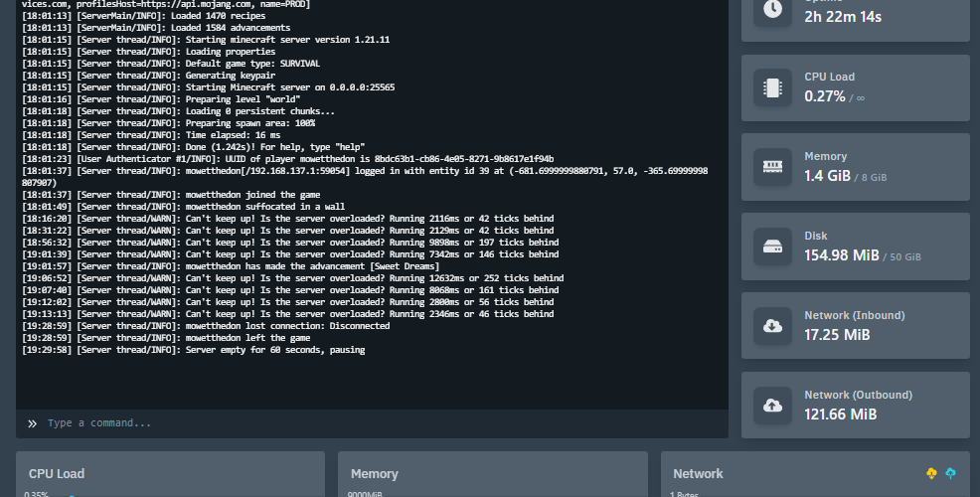Select the Network graph panel title
Viewport: 980px width, 497px height.
coord(699,474)
